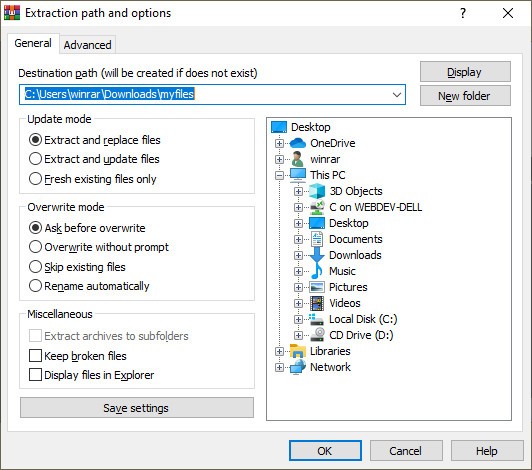The image size is (532, 470).
Task: Click the Music note icon
Action: point(317,271)
